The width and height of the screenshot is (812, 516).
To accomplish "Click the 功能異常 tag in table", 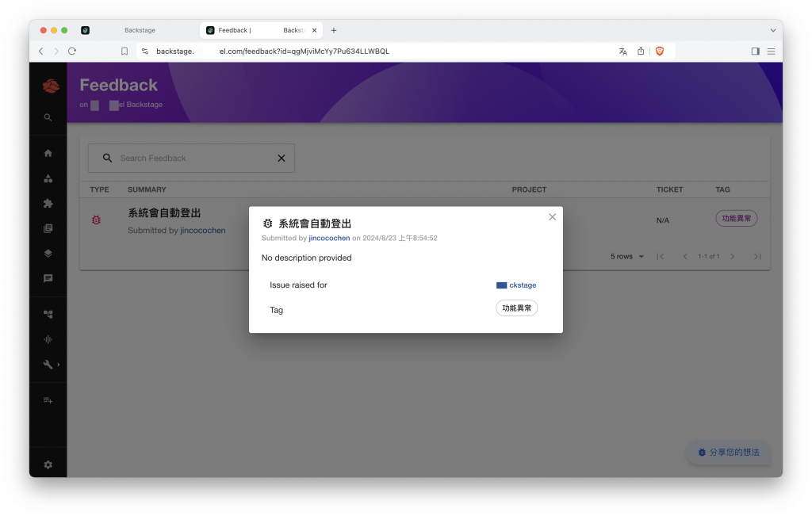I will 737,219.
